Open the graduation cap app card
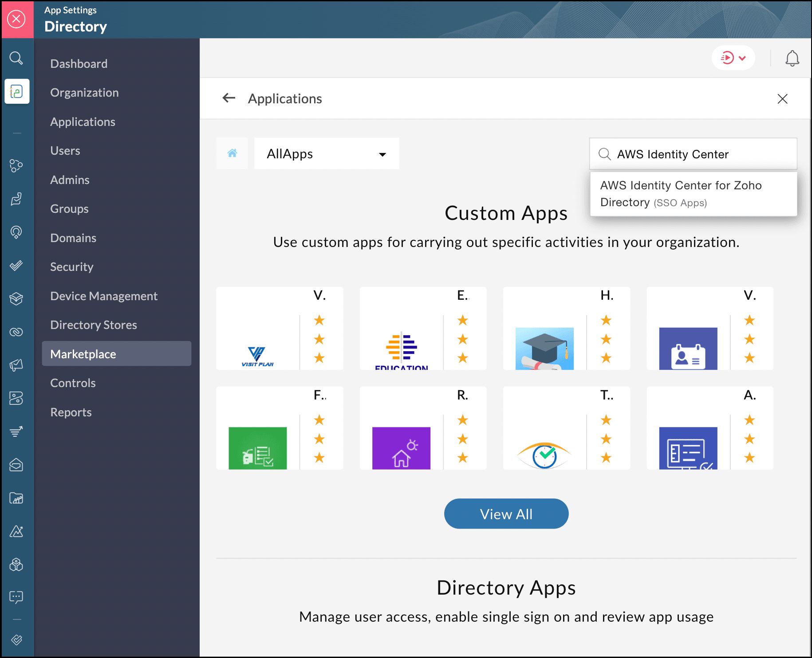This screenshot has width=812, height=658. pyautogui.click(x=566, y=329)
